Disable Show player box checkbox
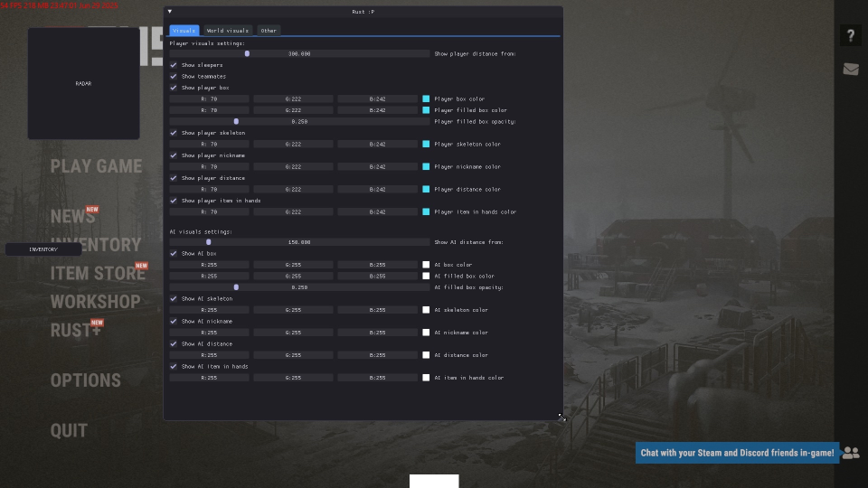 pyautogui.click(x=174, y=88)
